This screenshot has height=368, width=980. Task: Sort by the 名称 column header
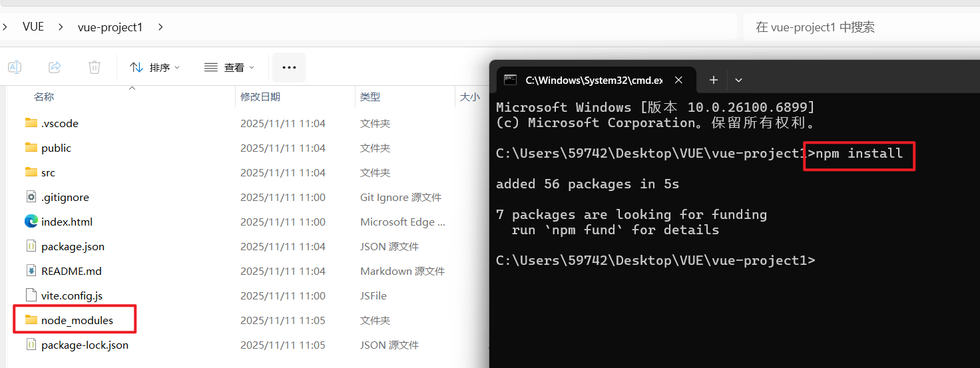coord(44,96)
